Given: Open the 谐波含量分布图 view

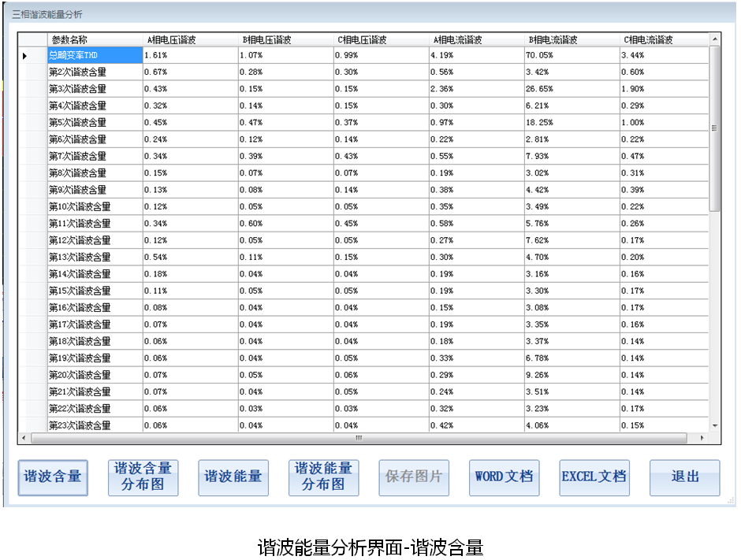Looking at the screenshot, I should (143, 477).
